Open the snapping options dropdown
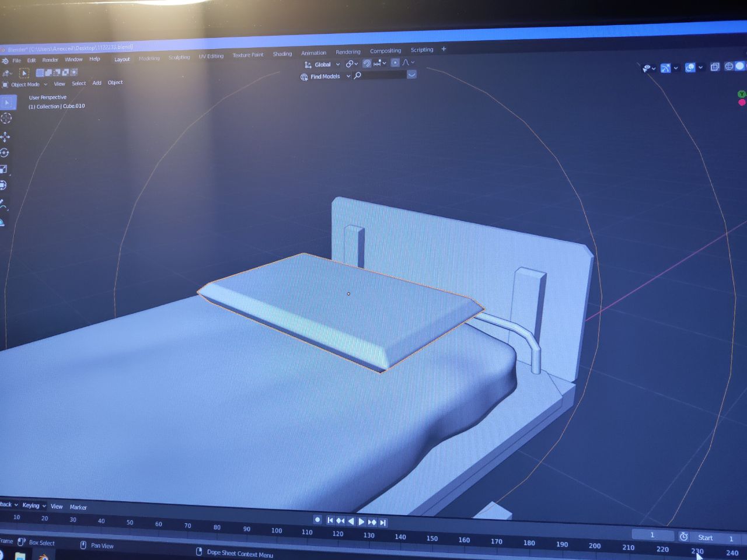Image resolution: width=747 pixels, height=560 pixels. point(381,63)
